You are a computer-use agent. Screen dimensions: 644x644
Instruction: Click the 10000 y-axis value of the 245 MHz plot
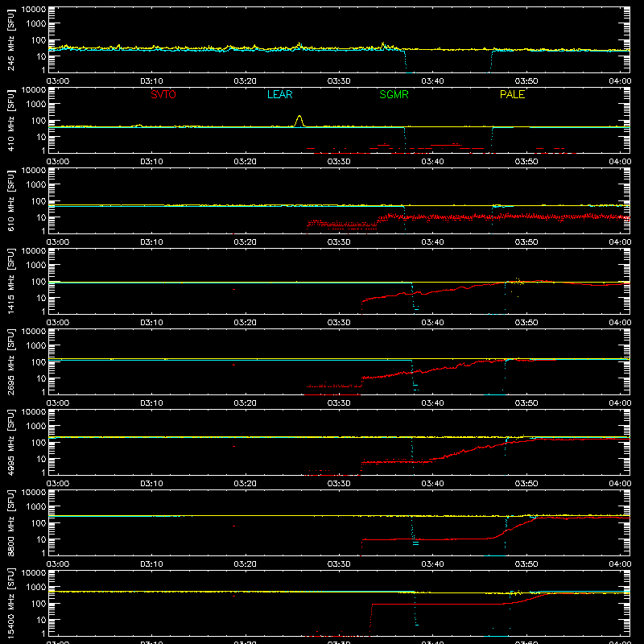(34, 10)
